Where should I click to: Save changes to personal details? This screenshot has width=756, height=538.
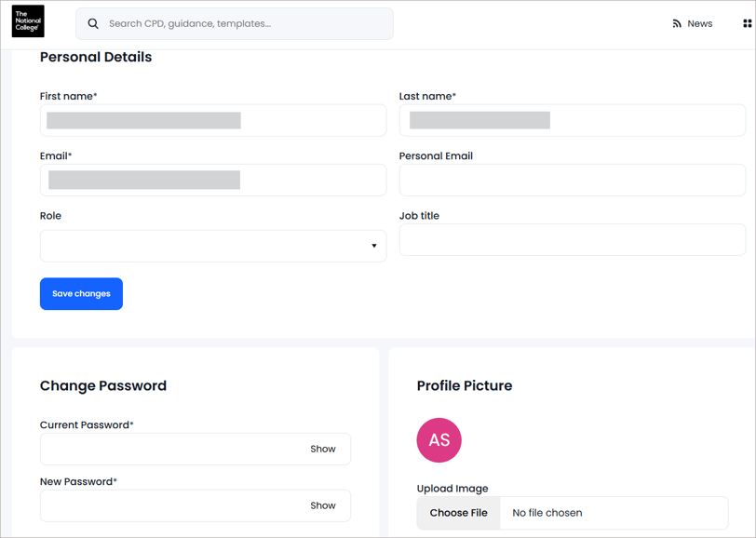point(81,293)
